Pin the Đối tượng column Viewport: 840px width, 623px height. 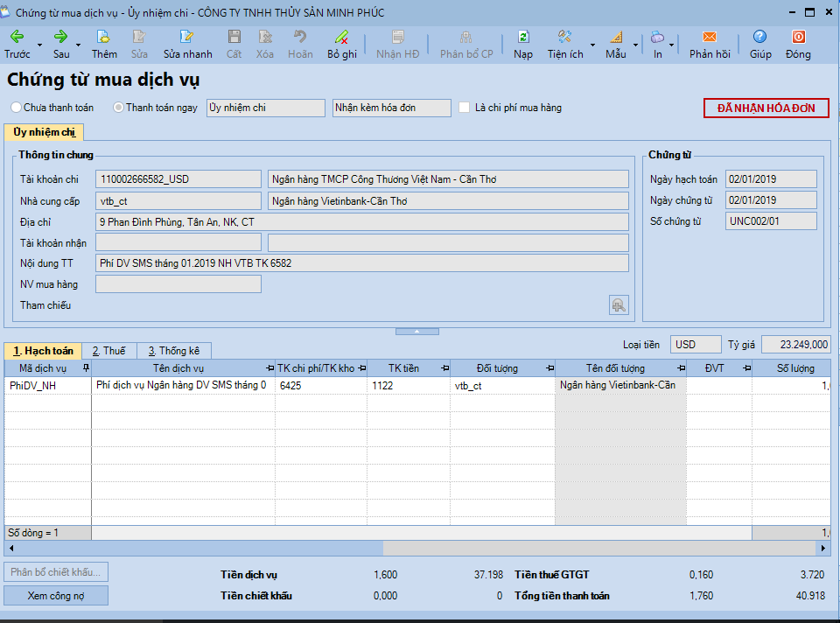click(x=549, y=368)
